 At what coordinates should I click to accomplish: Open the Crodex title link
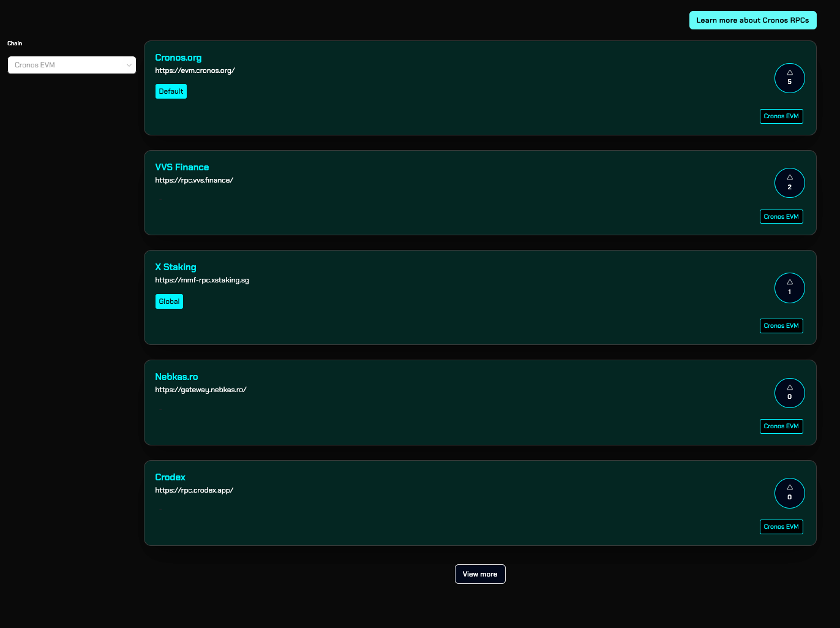click(x=170, y=477)
